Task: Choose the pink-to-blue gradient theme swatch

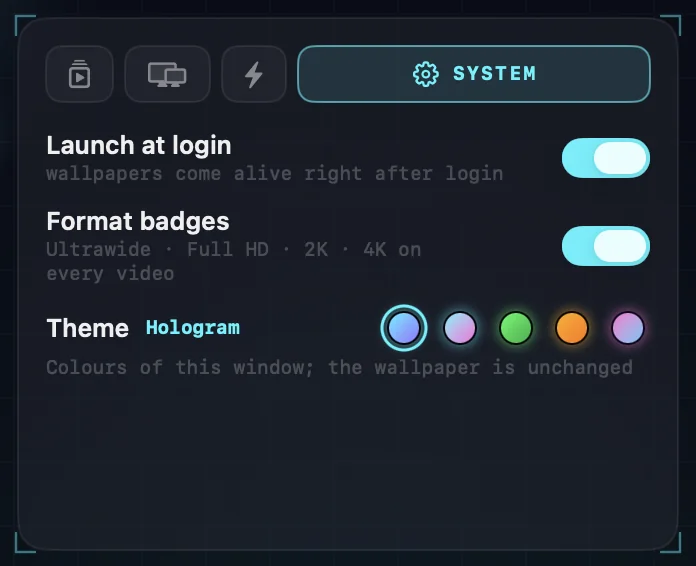Action: click(x=628, y=328)
